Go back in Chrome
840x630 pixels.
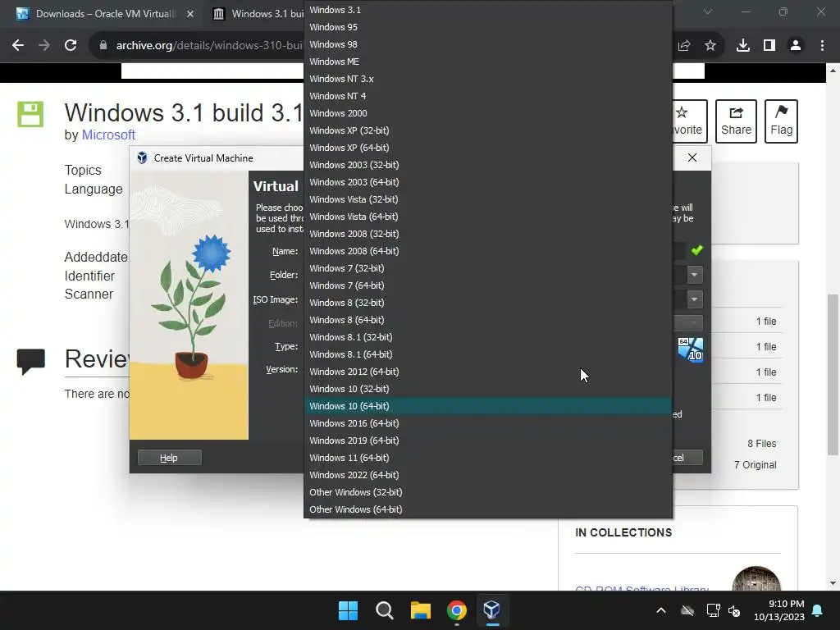[18, 46]
